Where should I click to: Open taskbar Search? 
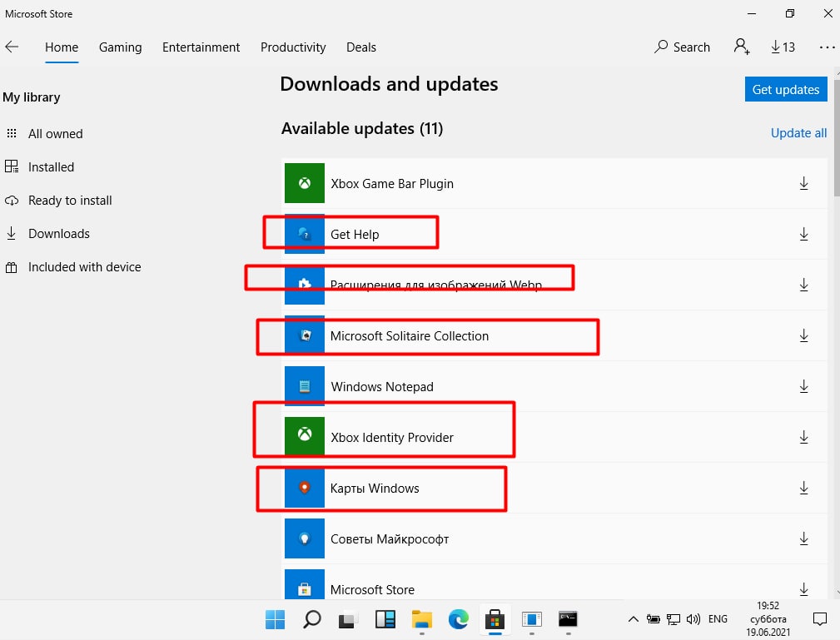point(312,620)
